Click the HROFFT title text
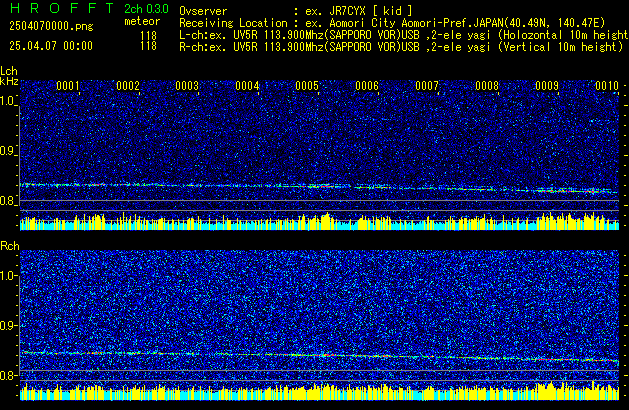 pyautogui.click(x=62, y=8)
